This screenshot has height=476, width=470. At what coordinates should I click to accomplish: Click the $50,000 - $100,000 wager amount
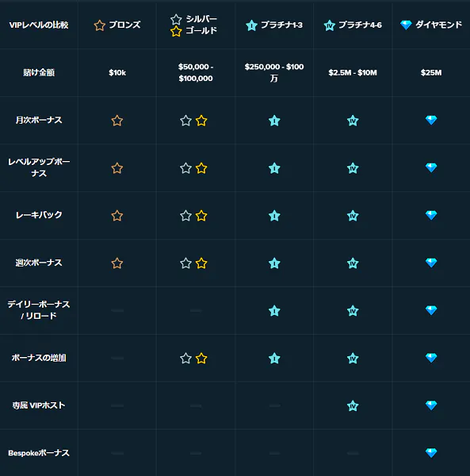196,72
